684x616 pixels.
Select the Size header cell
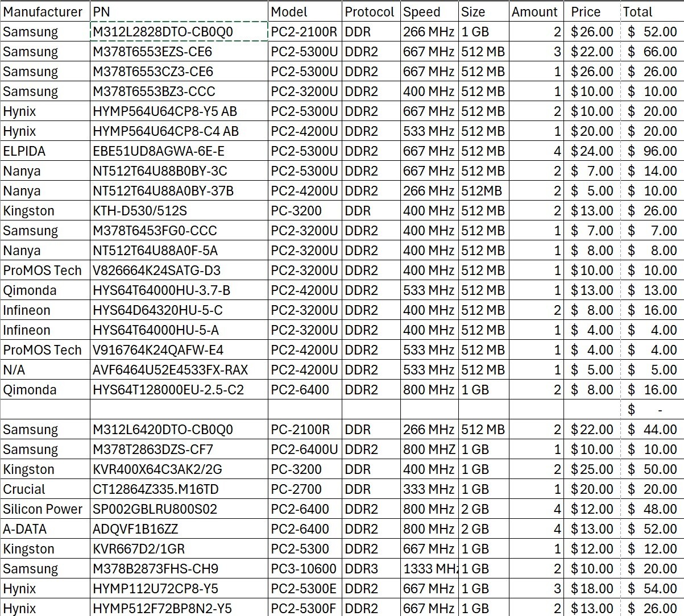coord(483,12)
